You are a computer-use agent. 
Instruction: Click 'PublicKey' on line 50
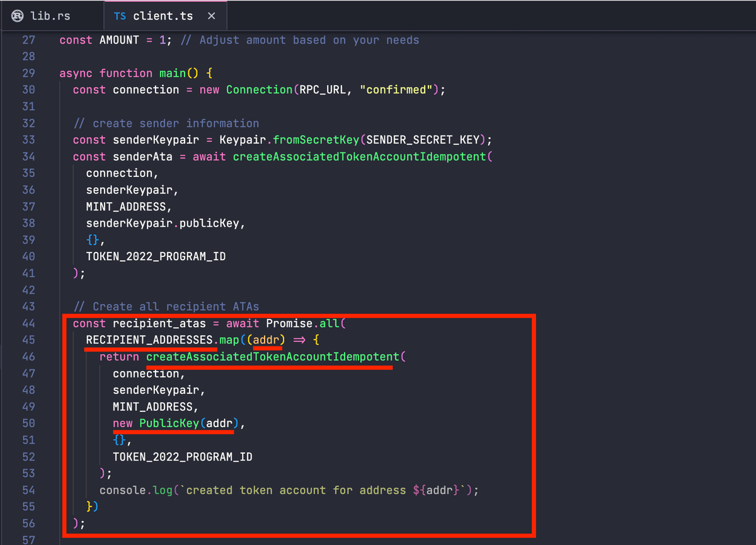pos(169,423)
